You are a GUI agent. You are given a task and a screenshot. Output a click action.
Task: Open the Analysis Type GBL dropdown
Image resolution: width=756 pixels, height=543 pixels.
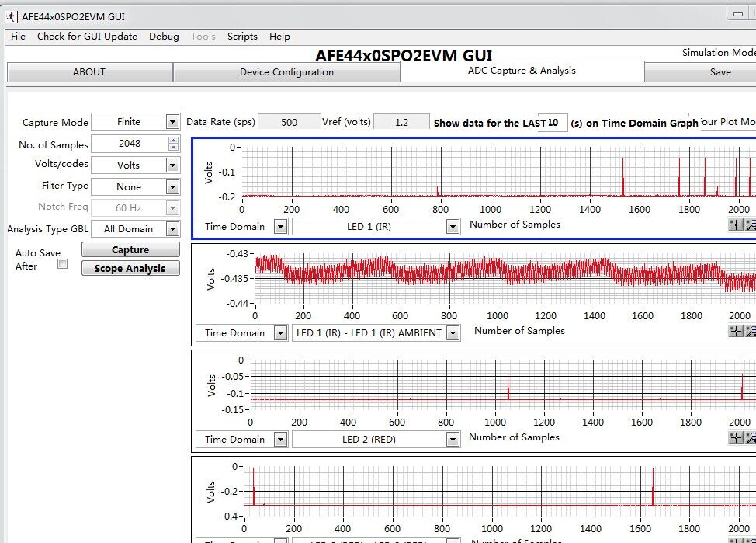click(x=172, y=229)
